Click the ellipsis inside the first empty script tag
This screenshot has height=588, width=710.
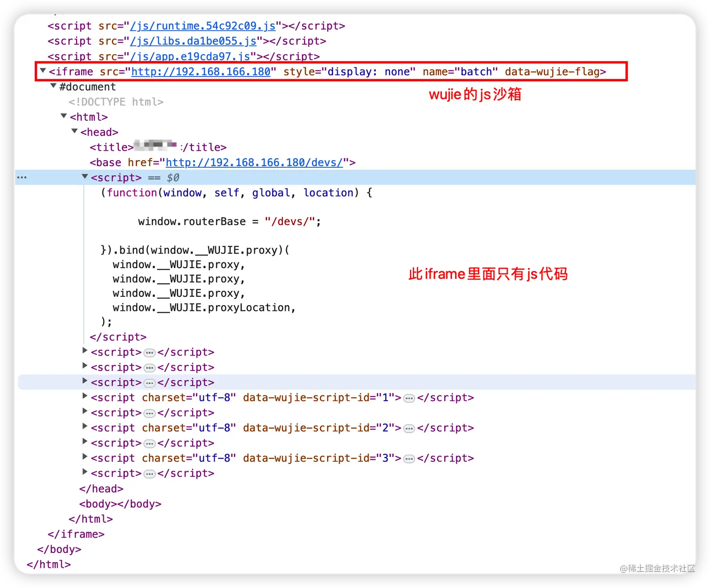click(x=149, y=352)
